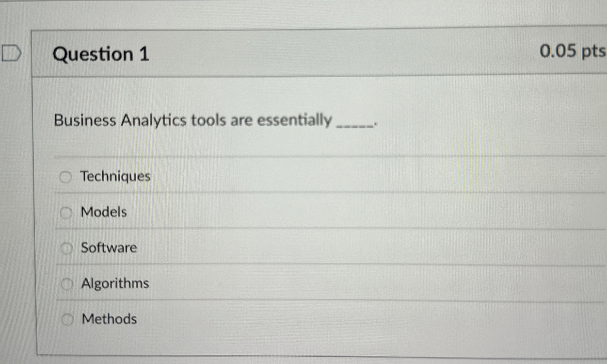Click the Software text label
This screenshot has height=364, width=607.
click(x=109, y=248)
